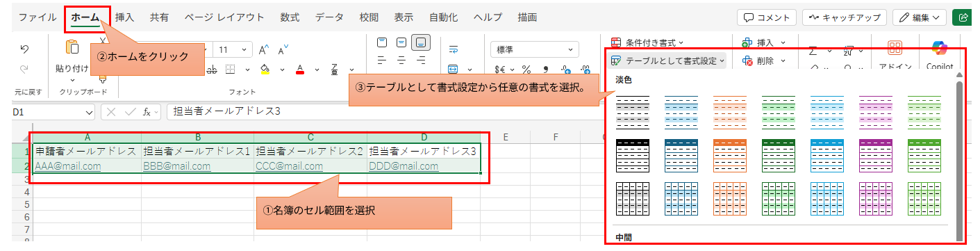Click テーブルとして書式設定 button

[x=668, y=61]
